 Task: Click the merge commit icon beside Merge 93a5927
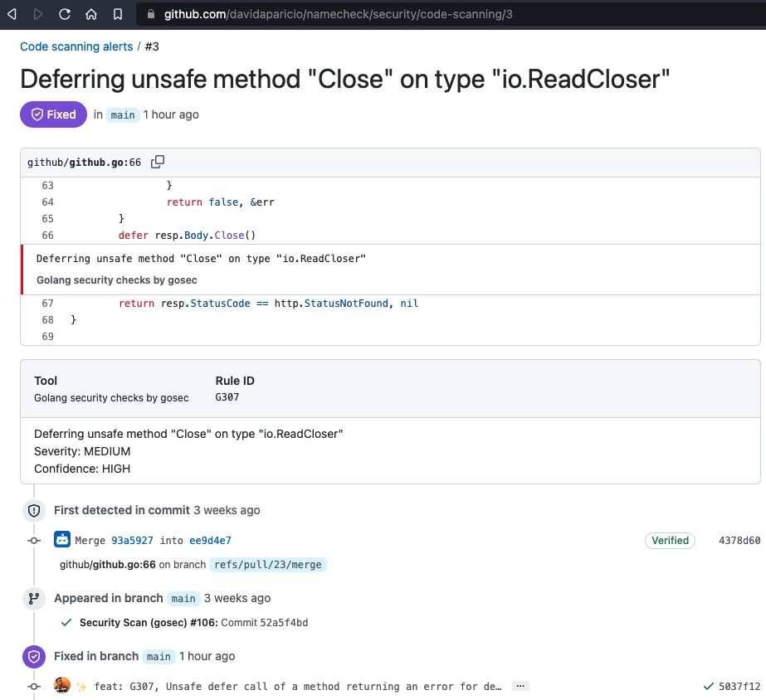pyautogui.click(x=62, y=540)
